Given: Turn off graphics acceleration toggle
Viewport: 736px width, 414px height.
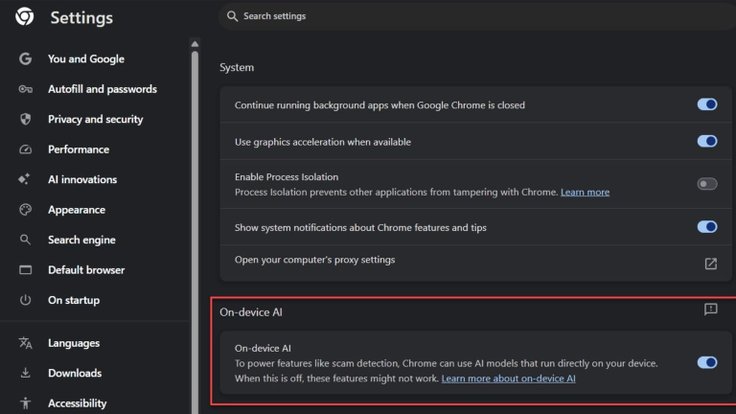Looking at the screenshot, I should click(707, 141).
